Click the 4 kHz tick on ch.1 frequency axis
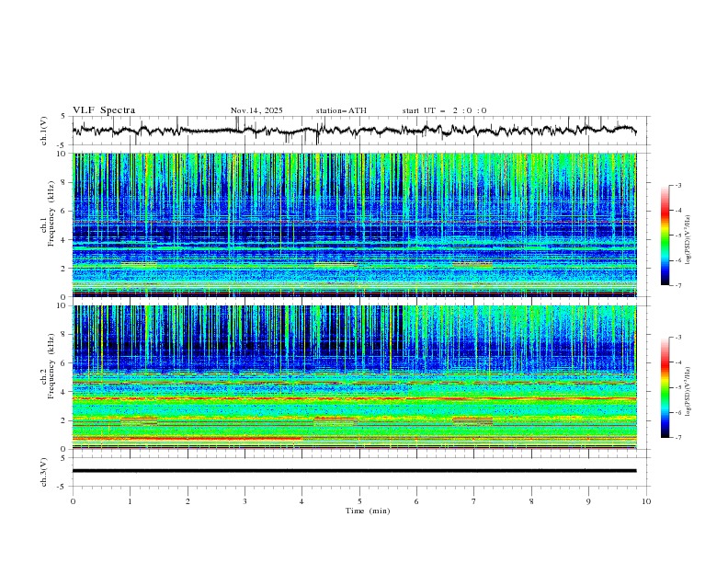Screen dimensions: 728x563 [64, 240]
